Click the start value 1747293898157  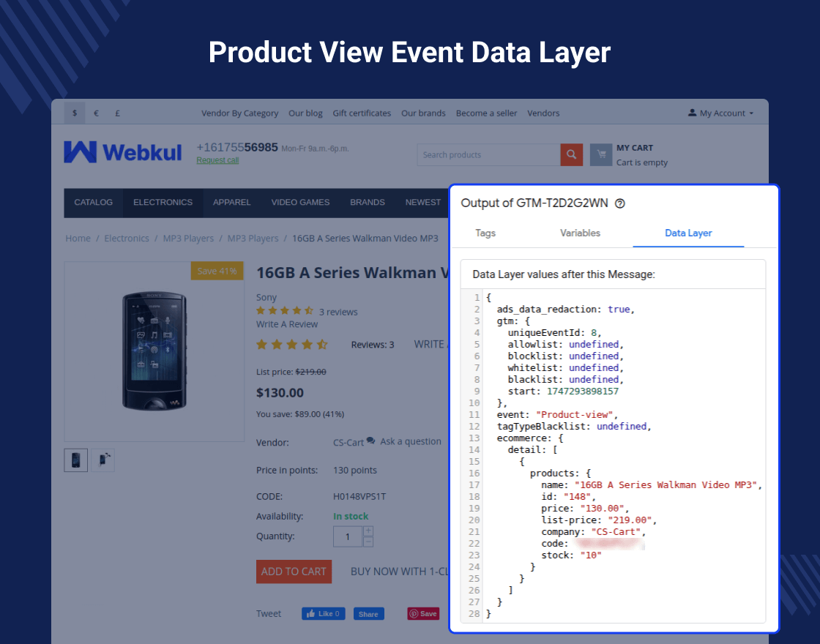(x=583, y=391)
